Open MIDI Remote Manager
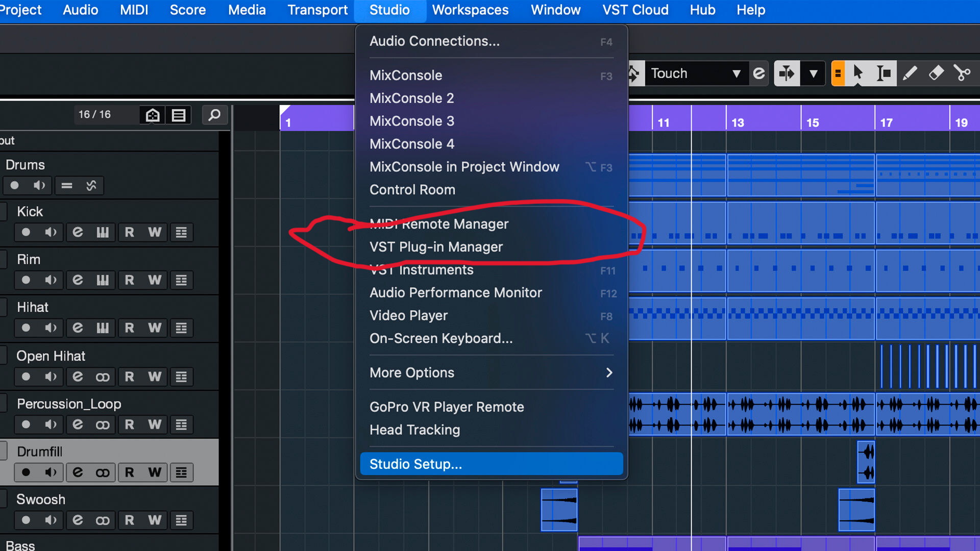 492,224
